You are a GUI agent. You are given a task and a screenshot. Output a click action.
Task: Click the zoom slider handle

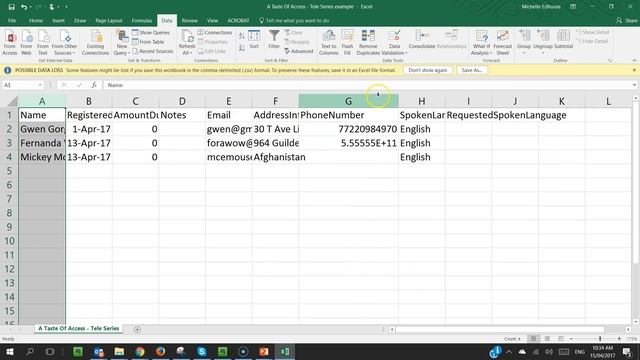[600, 339]
